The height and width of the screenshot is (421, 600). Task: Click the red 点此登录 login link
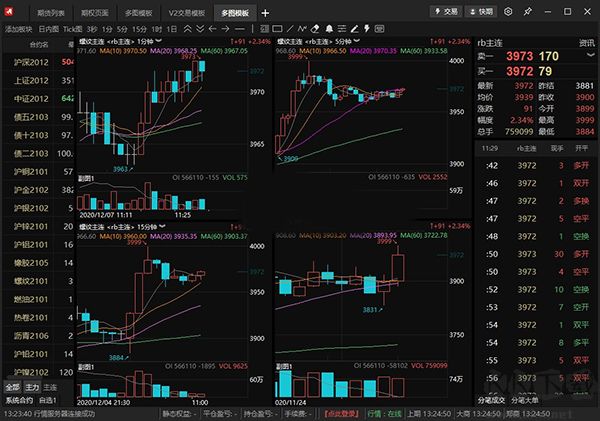pos(342,414)
